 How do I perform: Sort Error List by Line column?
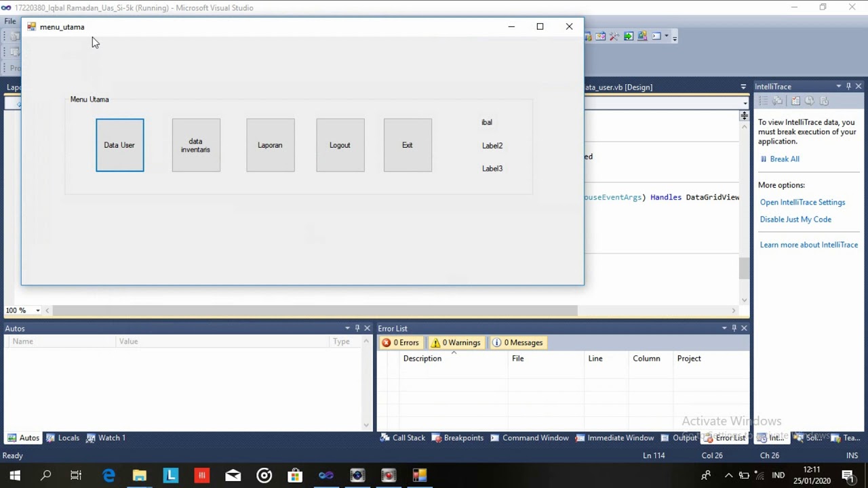pos(606,359)
